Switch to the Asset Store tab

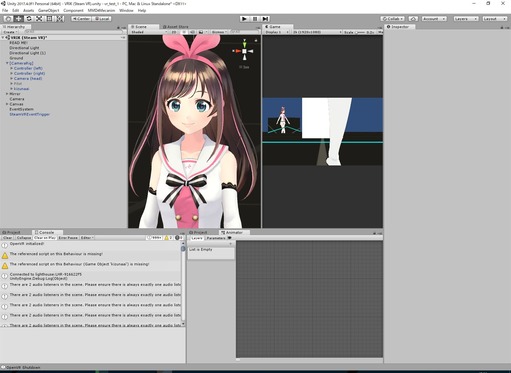pyautogui.click(x=175, y=26)
